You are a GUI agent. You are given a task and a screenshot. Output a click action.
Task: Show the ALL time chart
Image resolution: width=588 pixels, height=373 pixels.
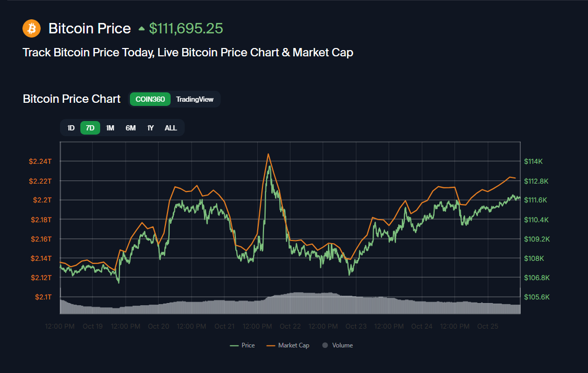coord(171,127)
